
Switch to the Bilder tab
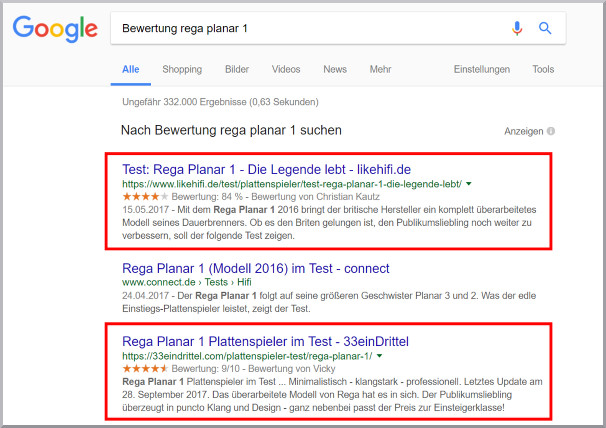[x=237, y=69]
